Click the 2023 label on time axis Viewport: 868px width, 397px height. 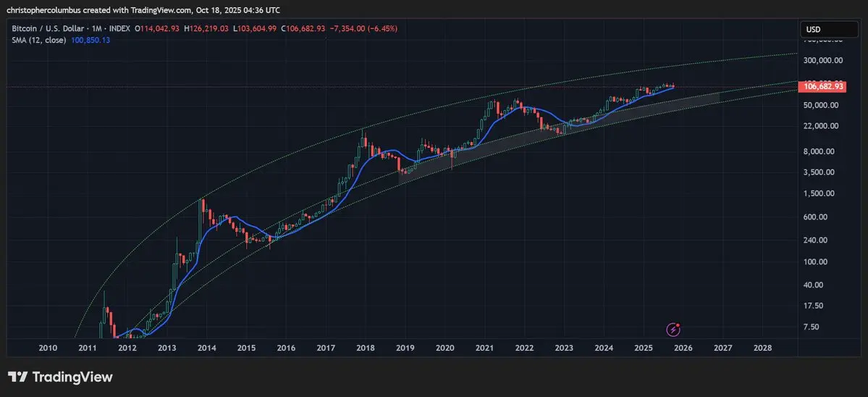point(564,348)
